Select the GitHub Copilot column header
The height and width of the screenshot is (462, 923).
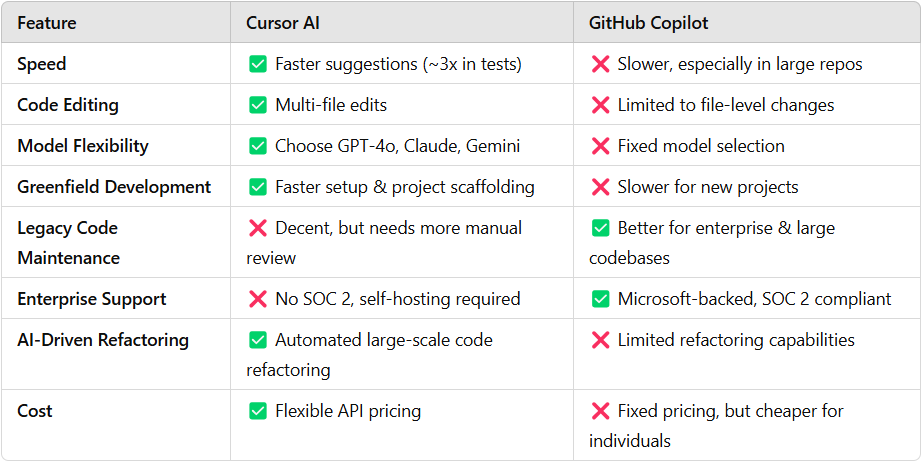pyautogui.click(x=649, y=23)
